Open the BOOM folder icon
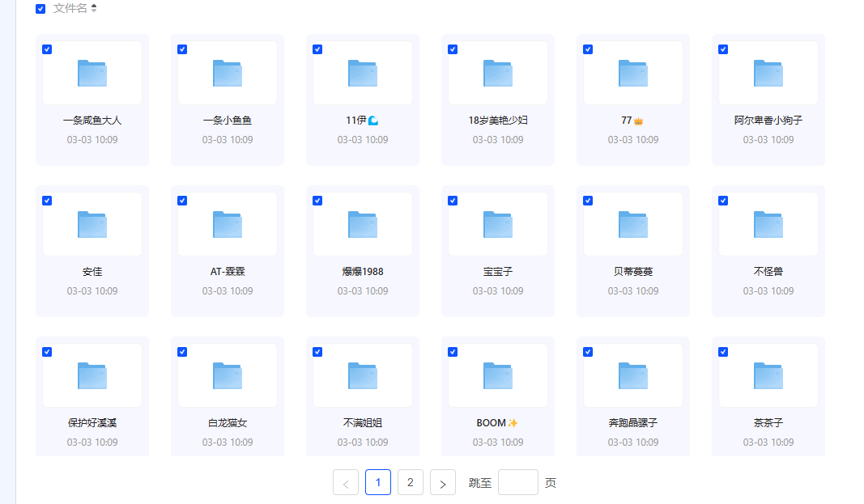Screen dimensions: 864x504 coord(498,375)
